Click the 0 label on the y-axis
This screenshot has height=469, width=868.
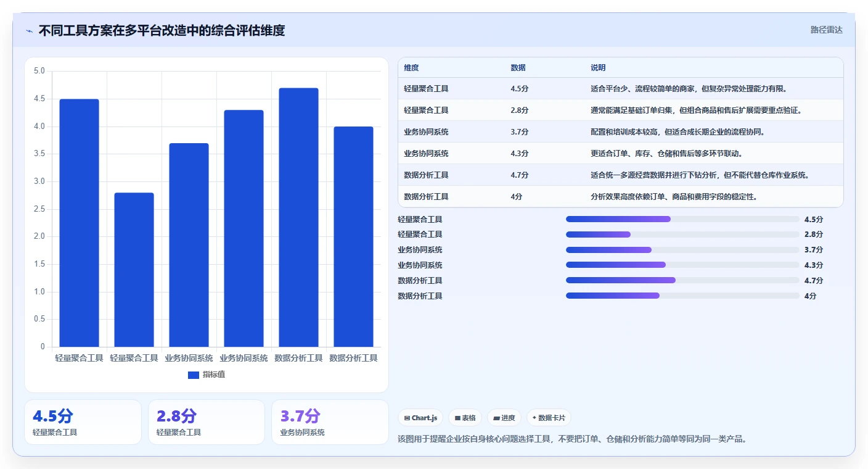click(43, 347)
